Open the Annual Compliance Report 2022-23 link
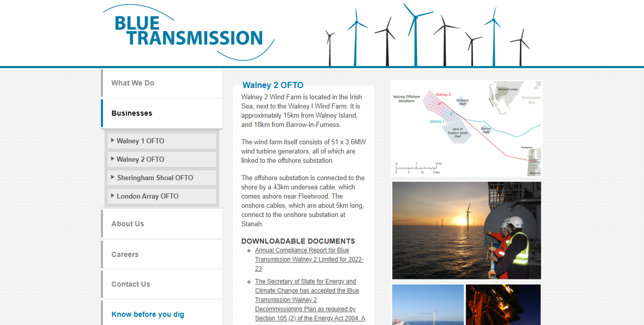 pyautogui.click(x=309, y=259)
